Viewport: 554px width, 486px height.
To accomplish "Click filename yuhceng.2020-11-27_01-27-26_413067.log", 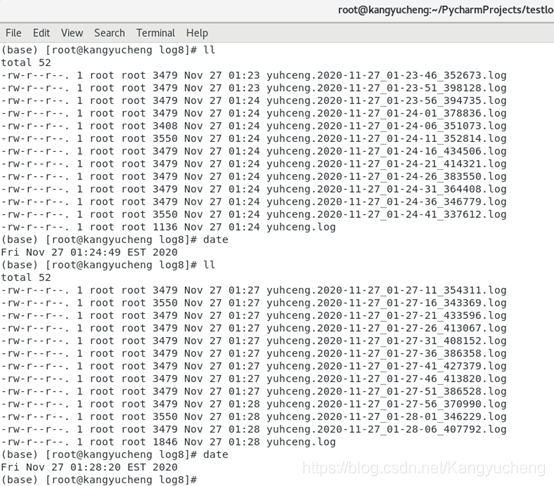I will tap(386, 328).
